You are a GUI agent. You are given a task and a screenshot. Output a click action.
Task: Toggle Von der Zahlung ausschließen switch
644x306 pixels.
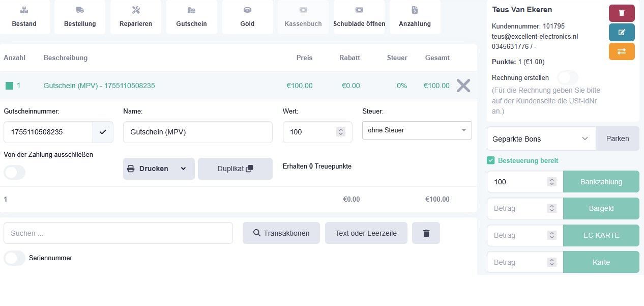coord(14,173)
